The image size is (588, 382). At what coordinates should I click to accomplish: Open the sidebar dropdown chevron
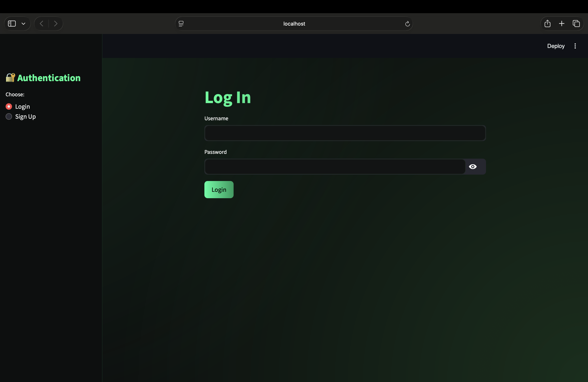coord(23,24)
